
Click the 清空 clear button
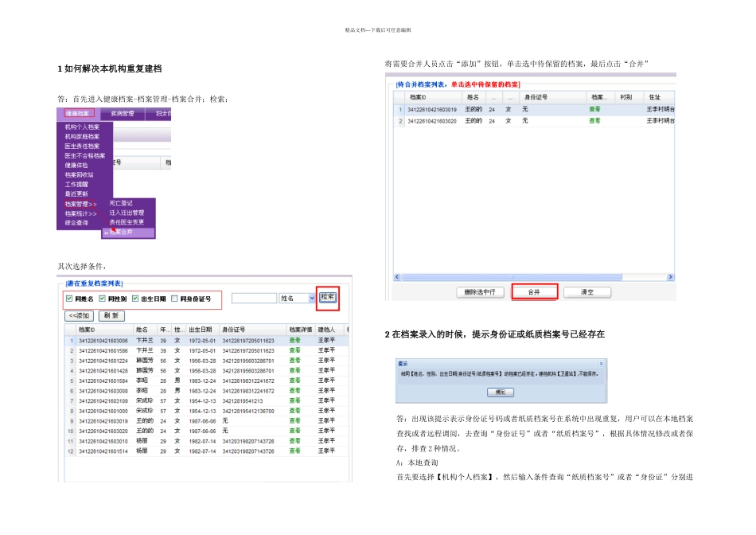[586, 292]
